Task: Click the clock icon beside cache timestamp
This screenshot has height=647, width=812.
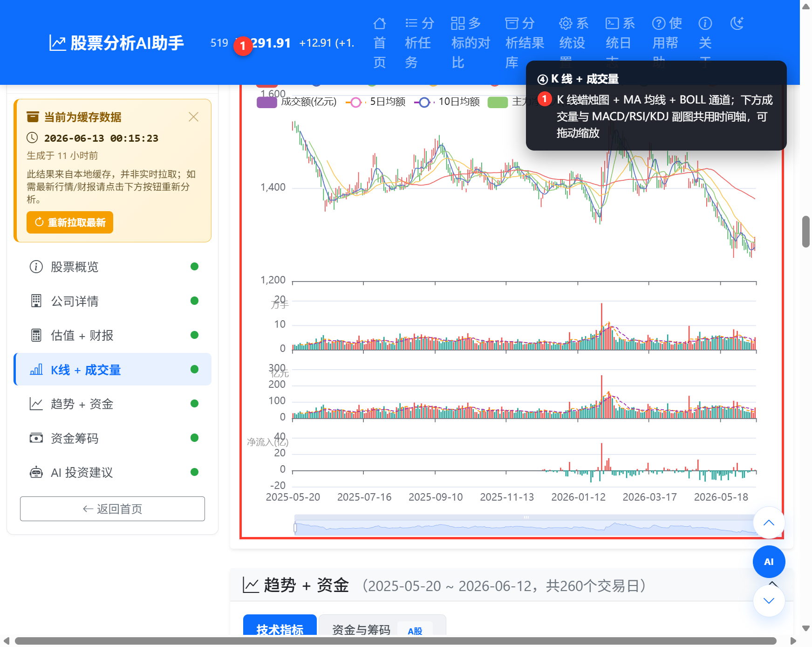Action: tap(32, 138)
